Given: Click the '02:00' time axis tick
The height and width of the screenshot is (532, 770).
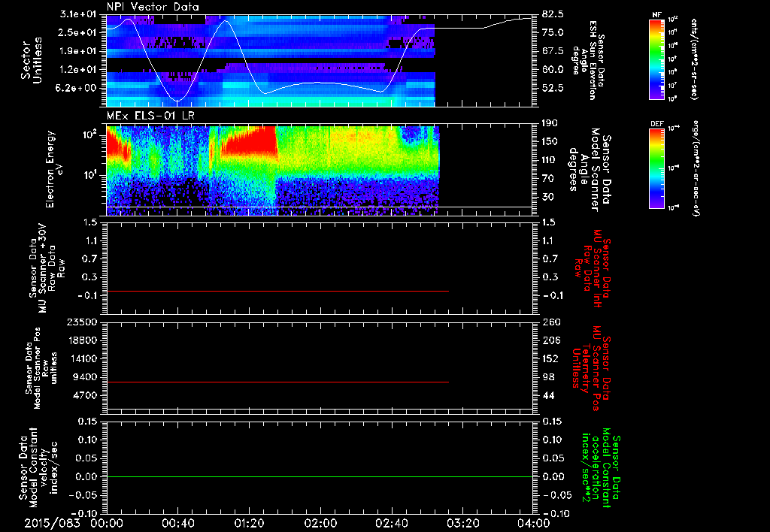Looking at the screenshot, I should pos(320,523).
